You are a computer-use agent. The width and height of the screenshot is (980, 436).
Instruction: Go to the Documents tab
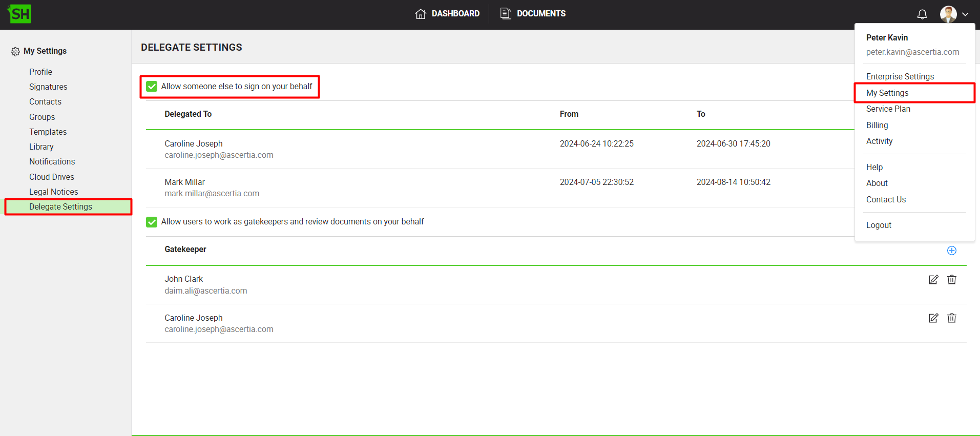pyautogui.click(x=533, y=14)
